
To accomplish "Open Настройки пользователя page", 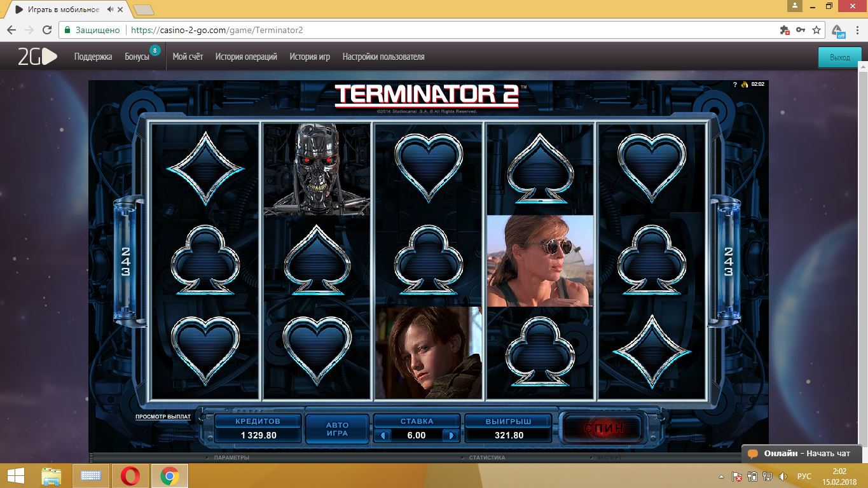I will click(x=383, y=57).
